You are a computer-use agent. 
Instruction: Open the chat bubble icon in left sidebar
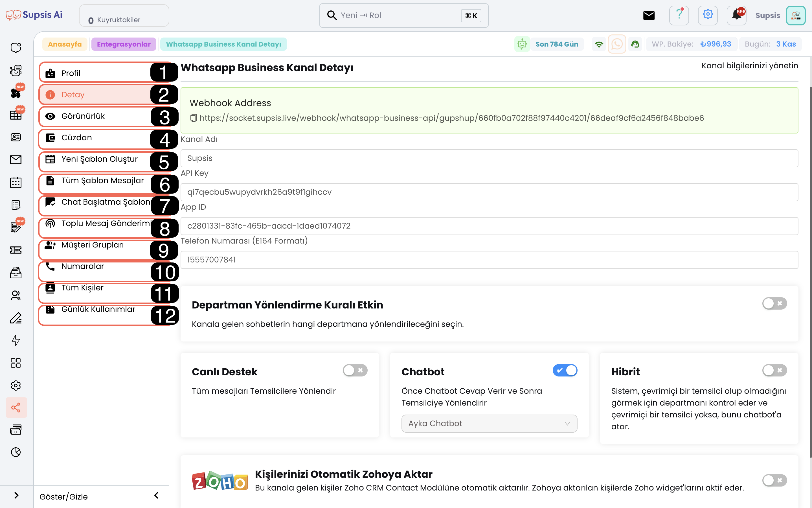click(x=16, y=48)
